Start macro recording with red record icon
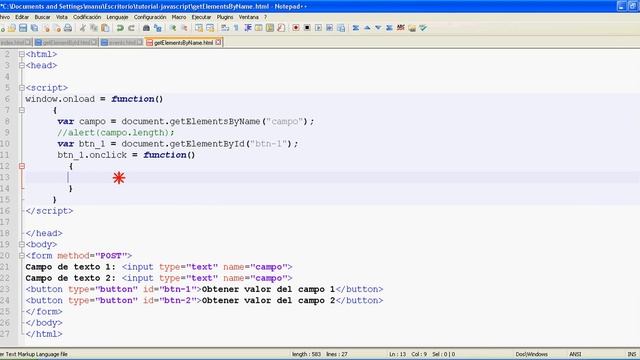 296,28
